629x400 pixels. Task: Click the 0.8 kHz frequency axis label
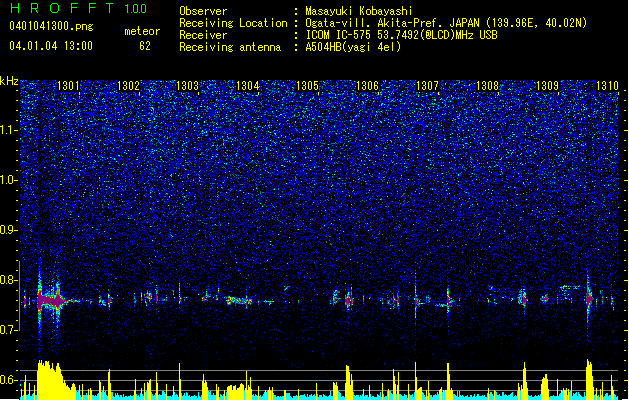click(x=9, y=280)
